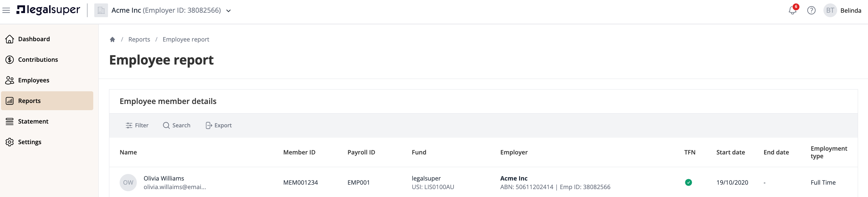Open Search in employee table
868x197 pixels.
point(177,126)
